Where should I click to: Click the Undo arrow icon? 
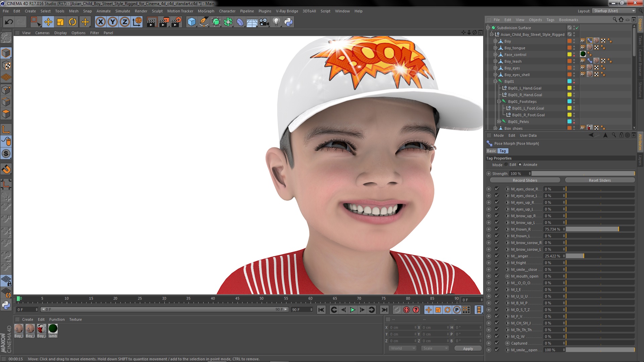click(9, 22)
